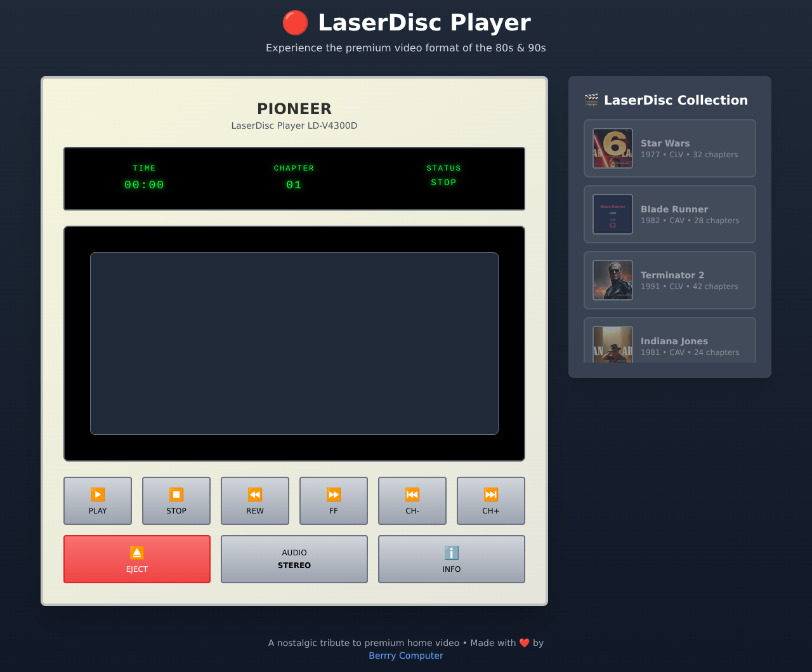Click the Star Wars cover thumbnail
This screenshot has height=672, width=812.
tap(612, 148)
